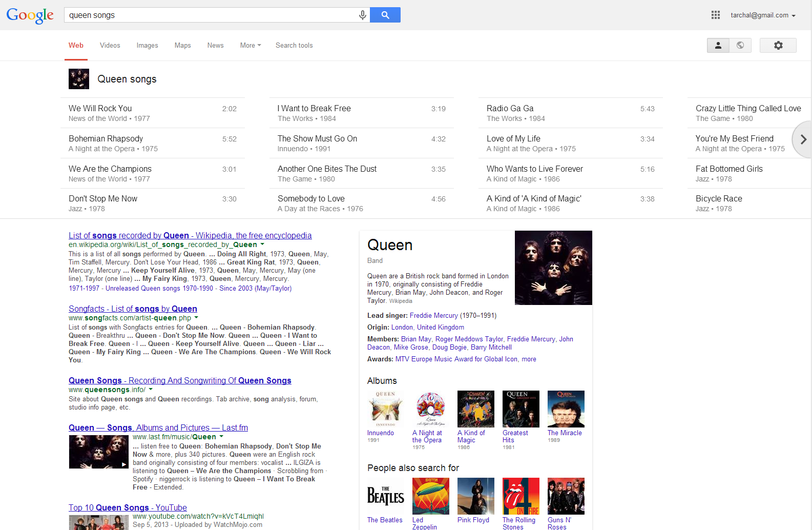This screenshot has width=812, height=530.
Task: Open queensongs.info result options arrow
Action: (x=151, y=390)
